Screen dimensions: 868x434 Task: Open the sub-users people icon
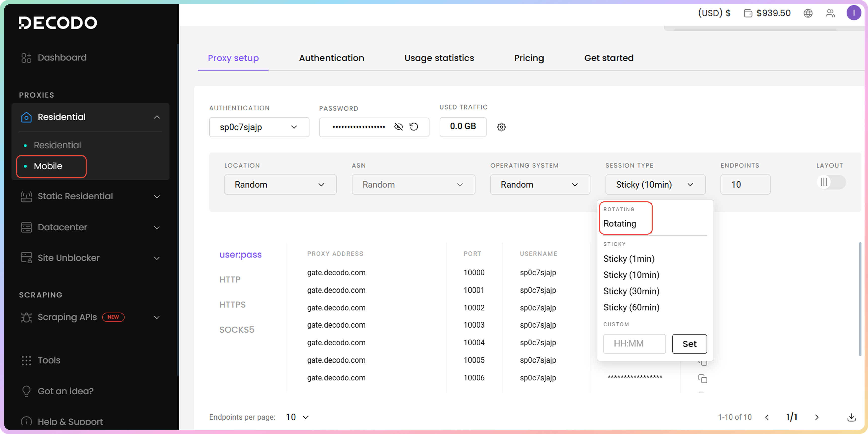830,13
